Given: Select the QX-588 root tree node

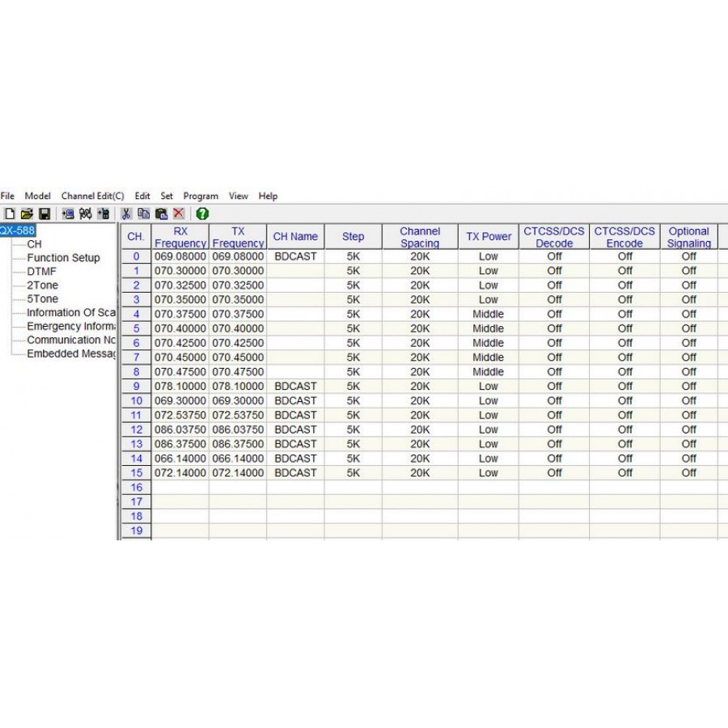Looking at the screenshot, I should pos(16,231).
